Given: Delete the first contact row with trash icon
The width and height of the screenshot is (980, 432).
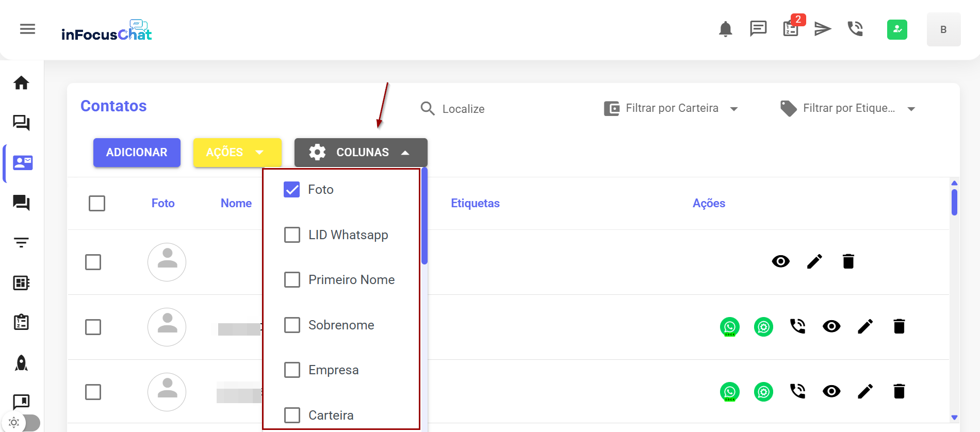Looking at the screenshot, I should pyautogui.click(x=848, y=262).
